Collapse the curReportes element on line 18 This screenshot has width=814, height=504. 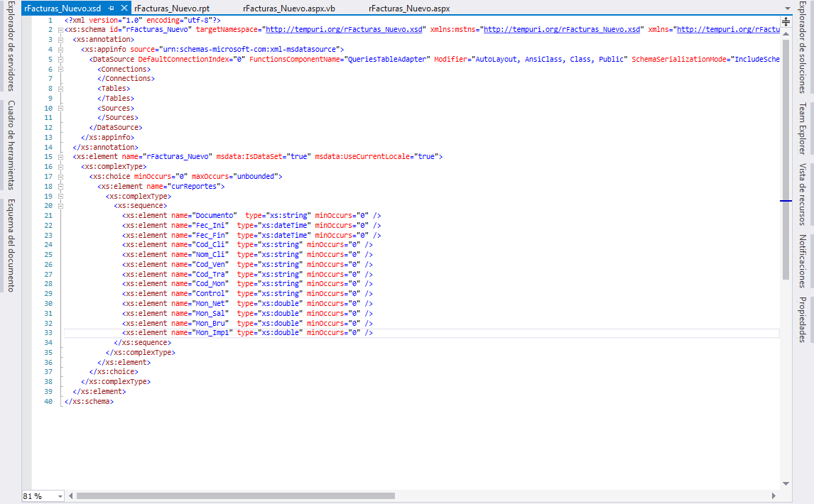[x=60, y=186]
